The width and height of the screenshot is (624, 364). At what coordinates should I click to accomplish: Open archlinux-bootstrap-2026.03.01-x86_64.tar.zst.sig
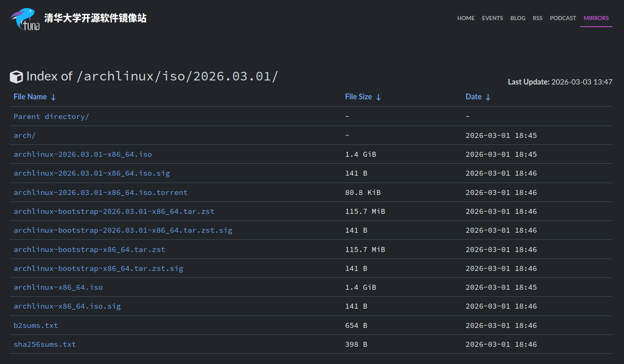pyautogui.click(x=123, y=230)
